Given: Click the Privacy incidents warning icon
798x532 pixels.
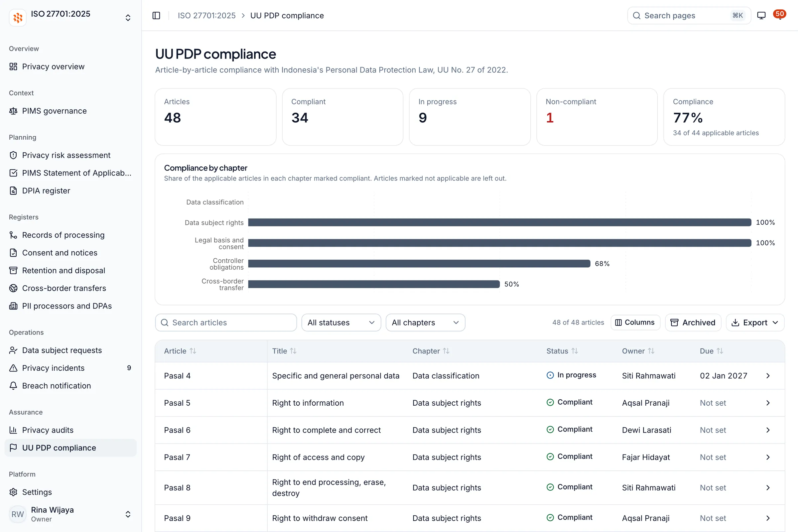Looking at the screenshot, I should point(13,368).
